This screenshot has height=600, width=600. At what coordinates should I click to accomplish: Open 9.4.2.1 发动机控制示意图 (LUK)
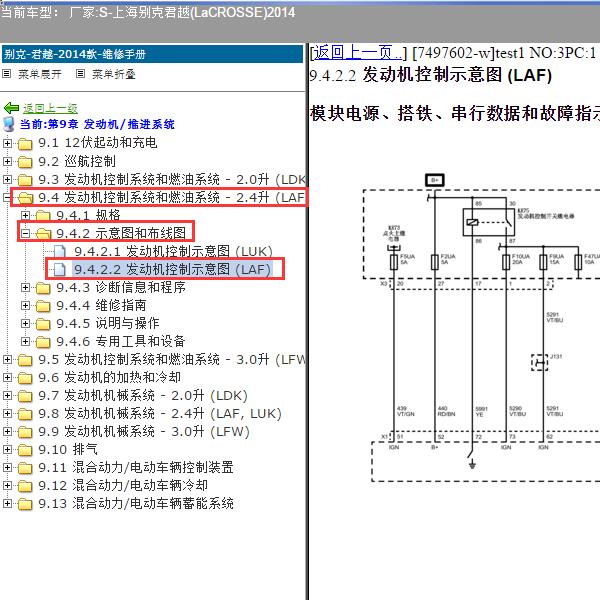click(173, 251)
